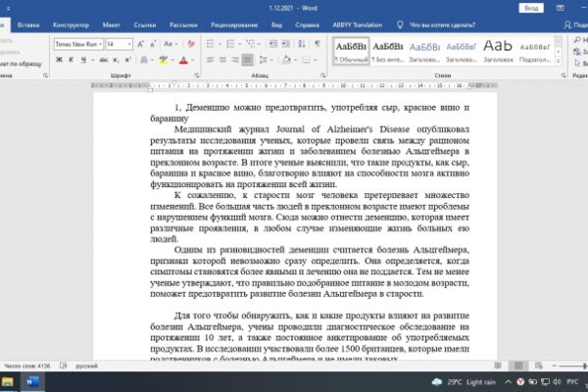The width and height of the screenshot is (588, 392).
Task: Open borders dropdown arrow
Action: click(316, 60)
